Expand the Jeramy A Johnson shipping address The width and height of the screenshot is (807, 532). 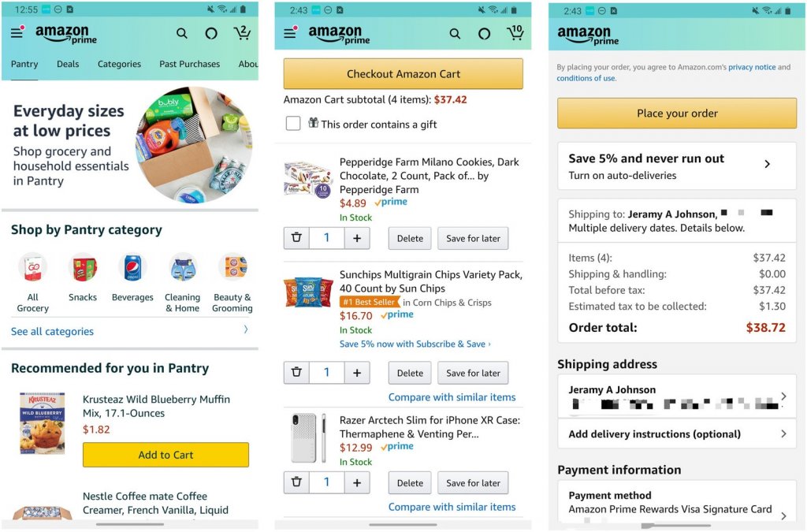[676, 398]
